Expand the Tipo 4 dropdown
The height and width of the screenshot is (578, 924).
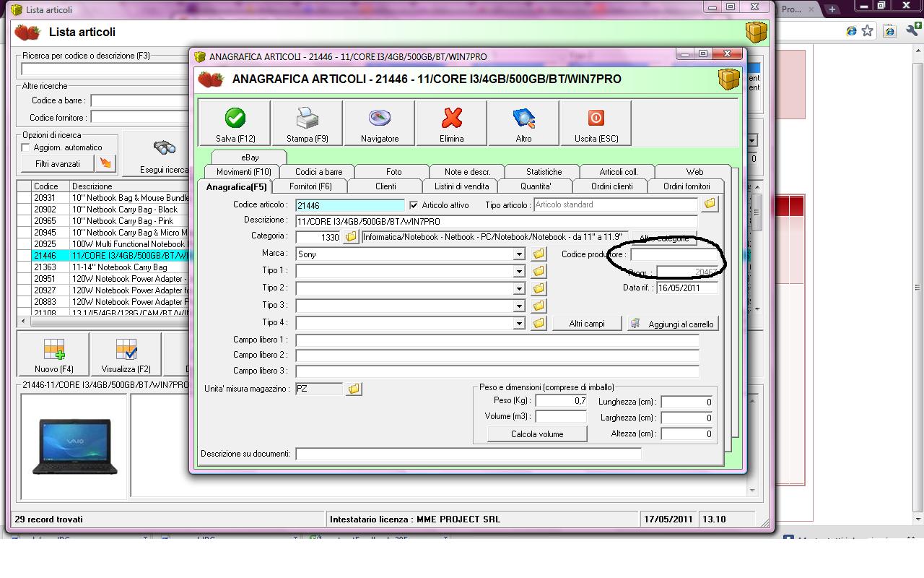pyautogui.click(x=518, y=323)
